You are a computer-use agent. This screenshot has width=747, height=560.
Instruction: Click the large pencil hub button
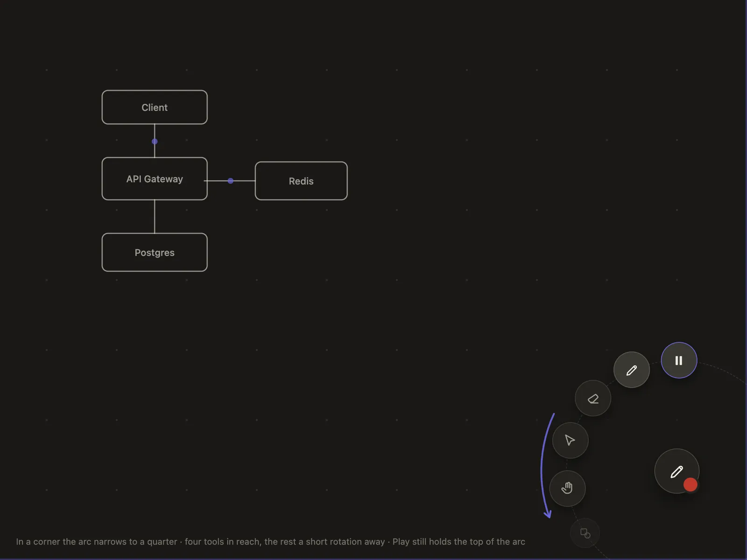677,471
